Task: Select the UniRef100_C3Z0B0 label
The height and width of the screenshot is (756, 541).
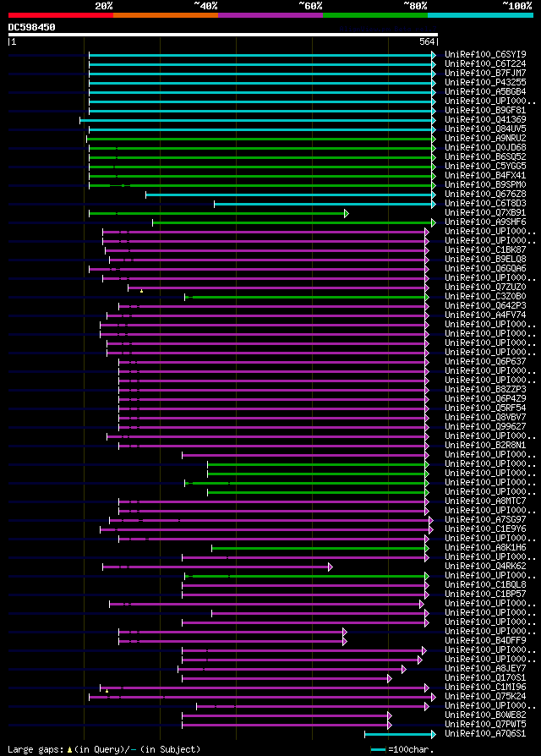Action: (x=485, y=297)
